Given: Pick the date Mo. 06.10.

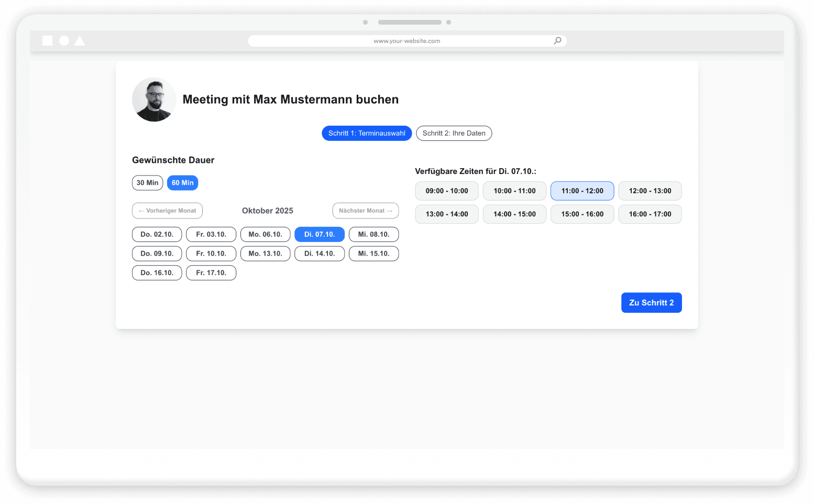Looking at the screenshot, I should [265, 235].
